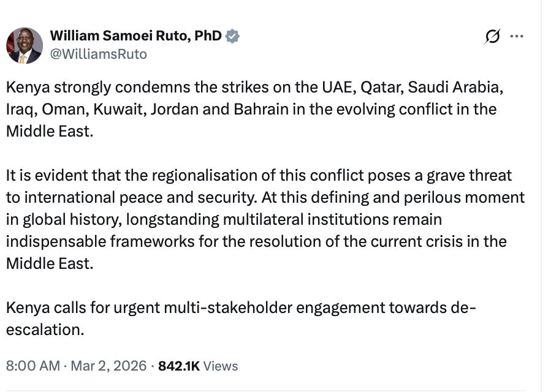Click the blue verified badge

pyautogui.click(x=232, y=36)
